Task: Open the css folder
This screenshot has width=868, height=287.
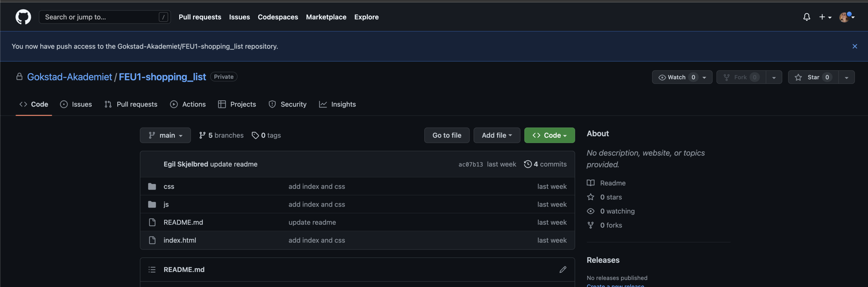Action: [x=169, y=186]
